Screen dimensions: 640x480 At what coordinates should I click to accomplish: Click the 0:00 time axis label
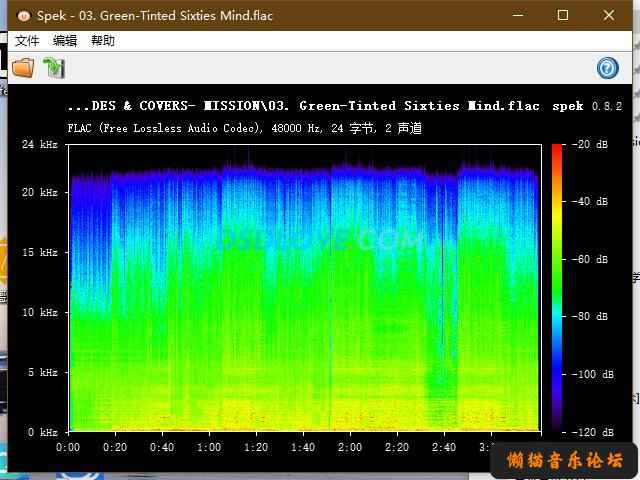tap(68, 447)
